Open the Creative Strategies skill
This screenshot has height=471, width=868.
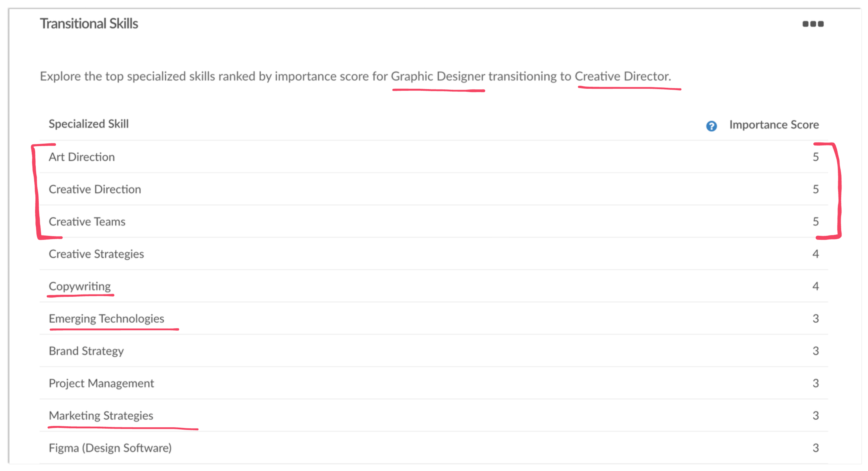click(96, 254)
